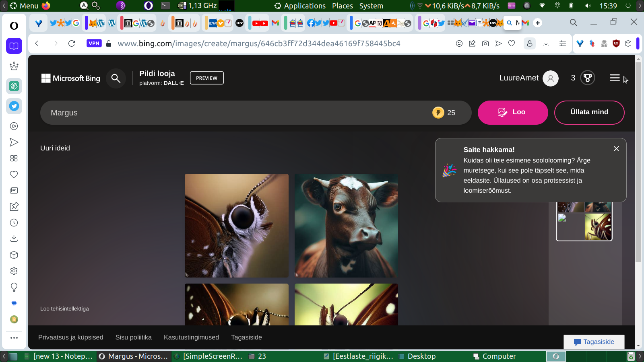Open History clock icon in sidebar
This screenshot has width=644, height=362.
14,223
